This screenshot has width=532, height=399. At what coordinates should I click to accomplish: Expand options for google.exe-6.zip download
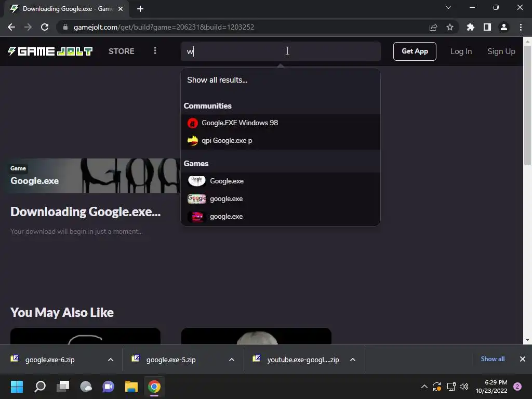click(x=111, y=360)
